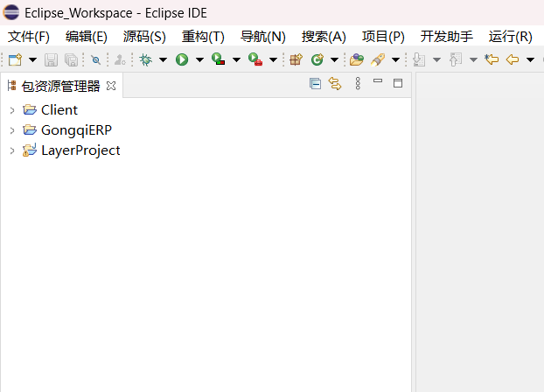544x392 pixels.
Task: Open the Next Annotation dropdown arrow
Action: click(x=436, y=59)
